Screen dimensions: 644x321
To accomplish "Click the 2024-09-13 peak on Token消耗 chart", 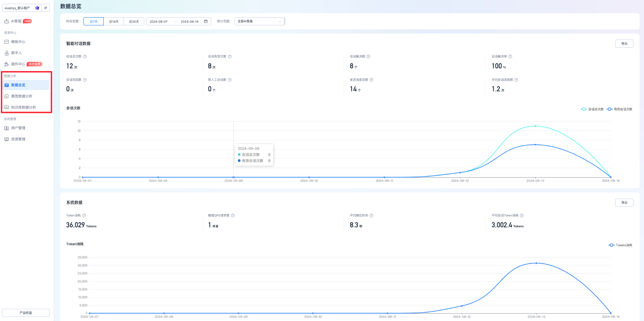I will coord(536,263).
